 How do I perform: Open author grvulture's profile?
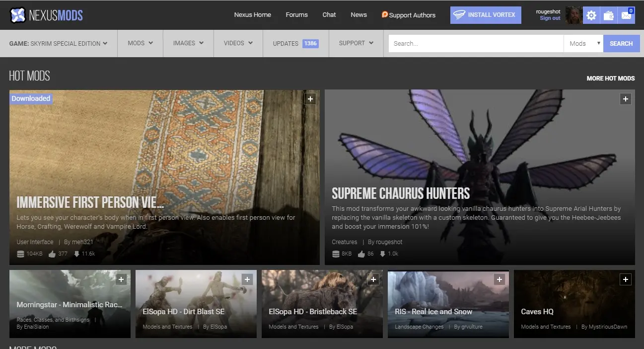[x=472, y=327]
